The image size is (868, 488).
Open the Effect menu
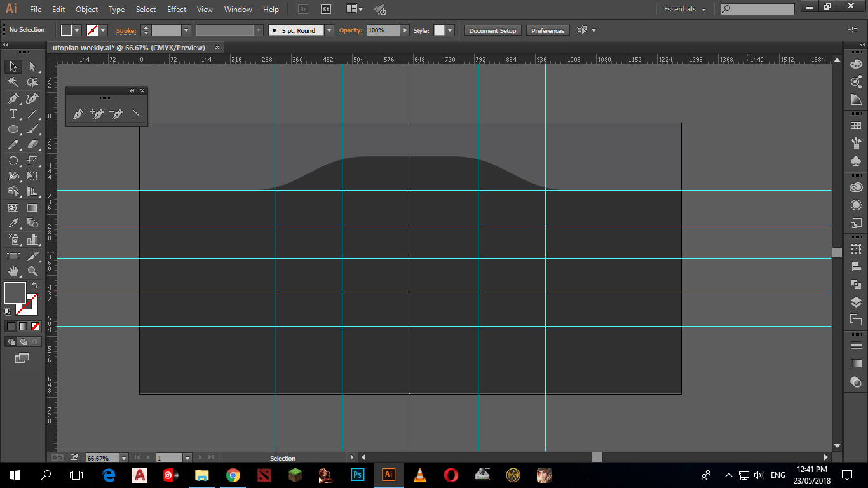[177, 10]
